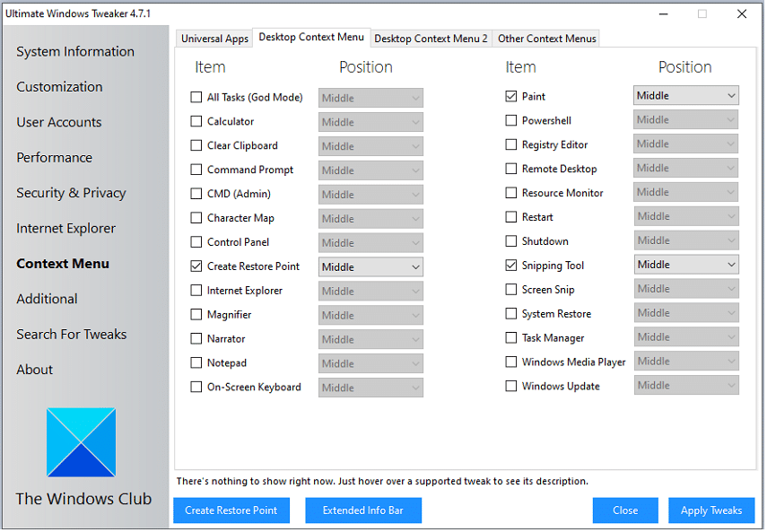Open the Calculator position dropdown
Image resolution: width=767 pixels, height=532 pixels.
pyautogui.click(x=370, y=122)
